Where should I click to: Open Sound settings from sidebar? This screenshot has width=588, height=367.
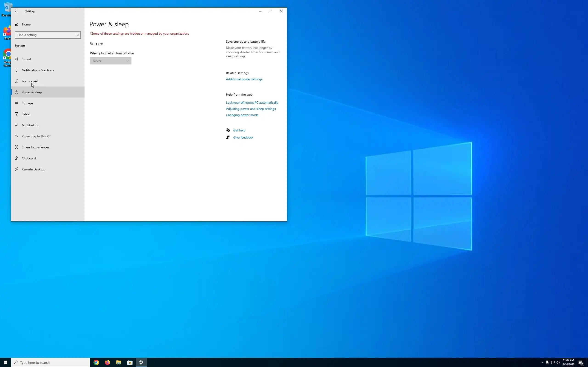click(x=26, y=59)
